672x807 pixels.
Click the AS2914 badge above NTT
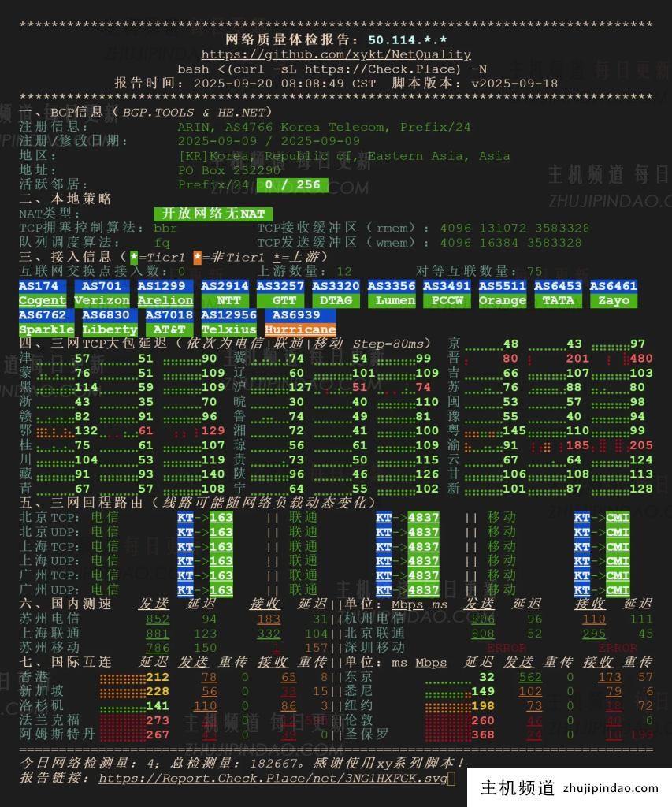tap(224, 286)
